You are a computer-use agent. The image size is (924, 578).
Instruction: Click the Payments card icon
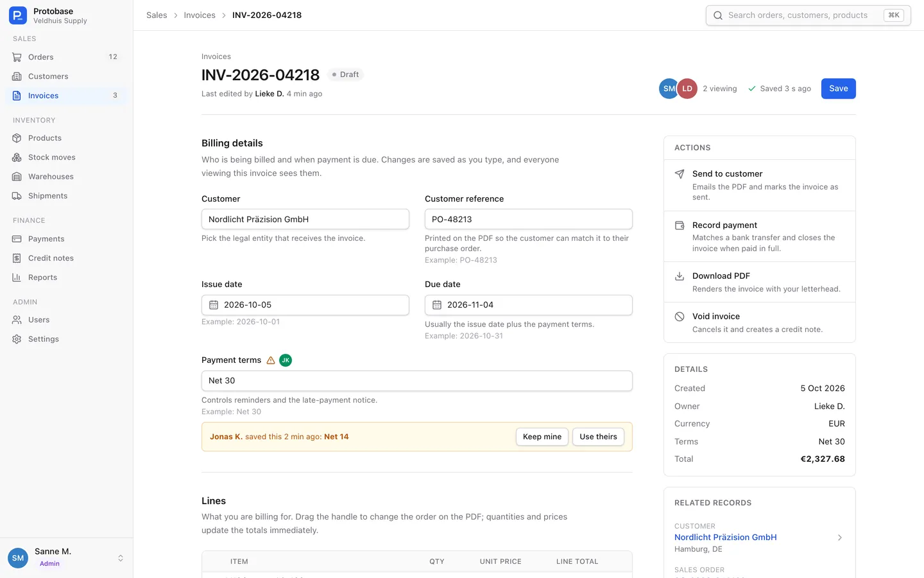point(17,239)
